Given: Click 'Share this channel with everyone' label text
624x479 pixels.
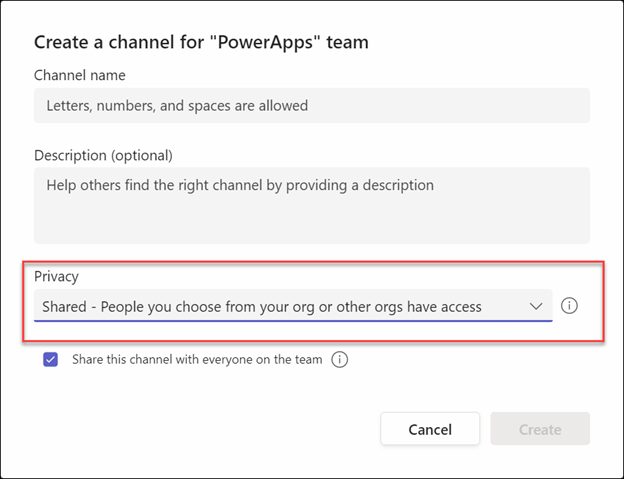Looking at the screenshot, I should pyautogui.click(x=197, y=360).
